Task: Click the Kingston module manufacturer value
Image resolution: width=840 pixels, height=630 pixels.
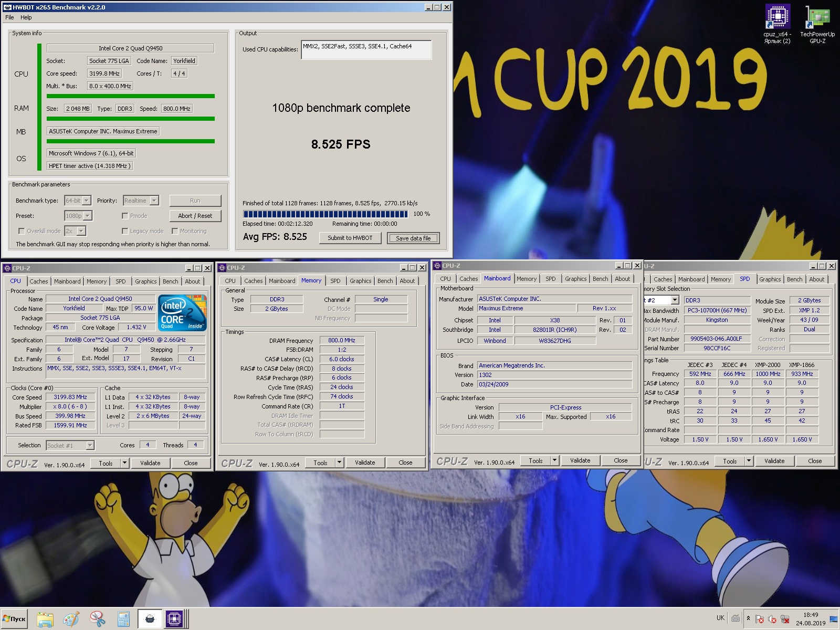Action: coord(717,320)
